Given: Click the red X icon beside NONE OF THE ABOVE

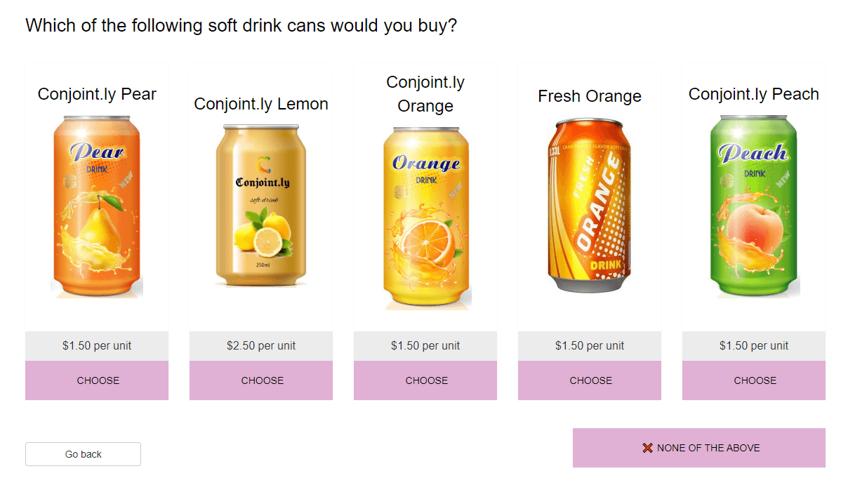Looking at the screenshot, I should point(647,447).
